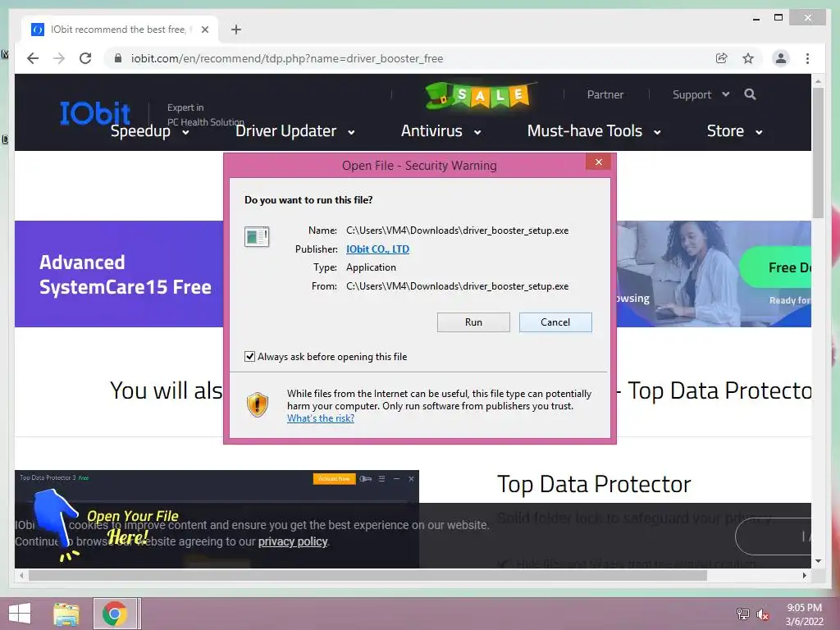Click the scroll down arrow of the page
Screen dimensions: 840x630
click(818, 561)
